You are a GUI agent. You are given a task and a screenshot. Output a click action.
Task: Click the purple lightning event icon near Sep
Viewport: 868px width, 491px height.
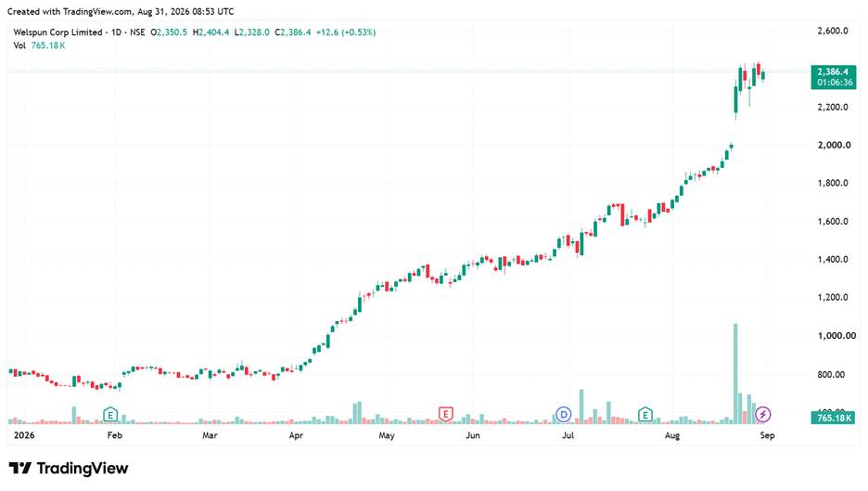[763, 414]
